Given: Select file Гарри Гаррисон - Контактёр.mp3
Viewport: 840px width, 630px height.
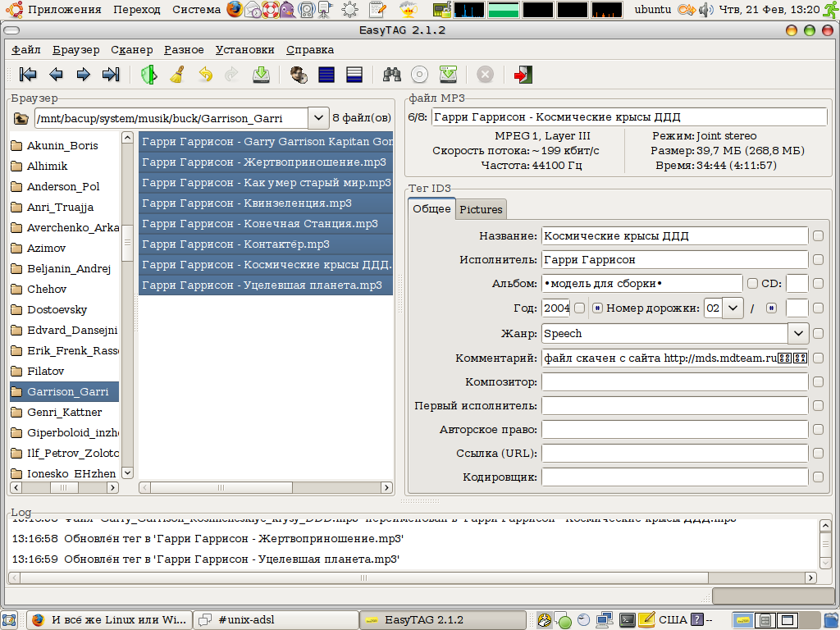Looking at the screenshot, I should 266,244.
